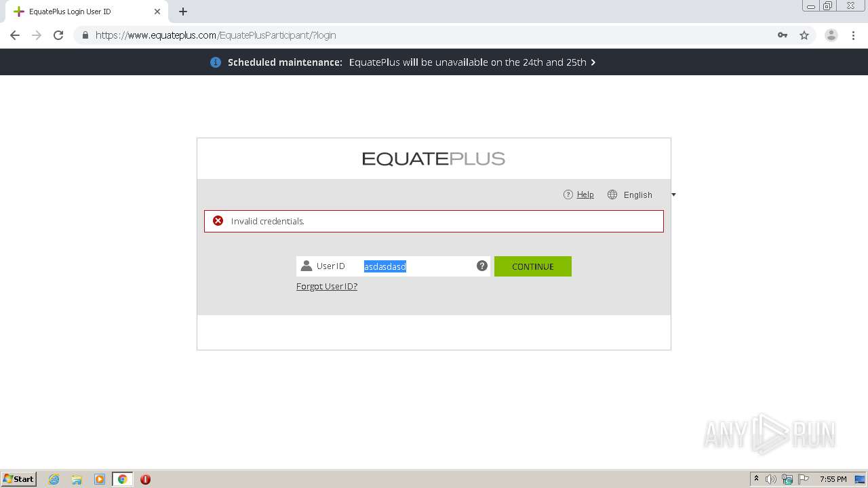Click the User ID help question-mark icon
The image size is (868, 488).
click(x=482, y=266)
